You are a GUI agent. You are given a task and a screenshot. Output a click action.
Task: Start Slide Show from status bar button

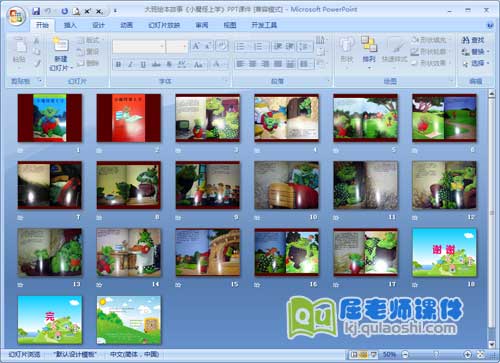374,355
